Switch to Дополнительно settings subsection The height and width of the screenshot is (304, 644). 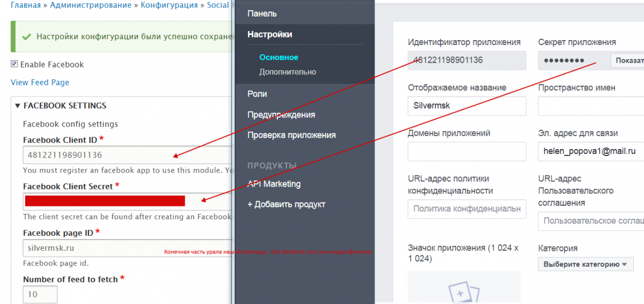pos(288,72)
